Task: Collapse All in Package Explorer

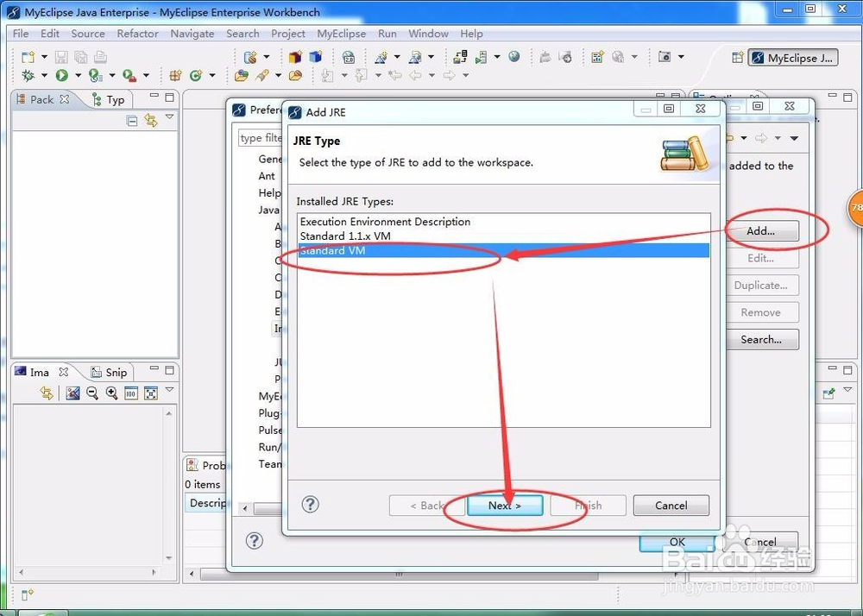Action: click(x=132, y=121)
